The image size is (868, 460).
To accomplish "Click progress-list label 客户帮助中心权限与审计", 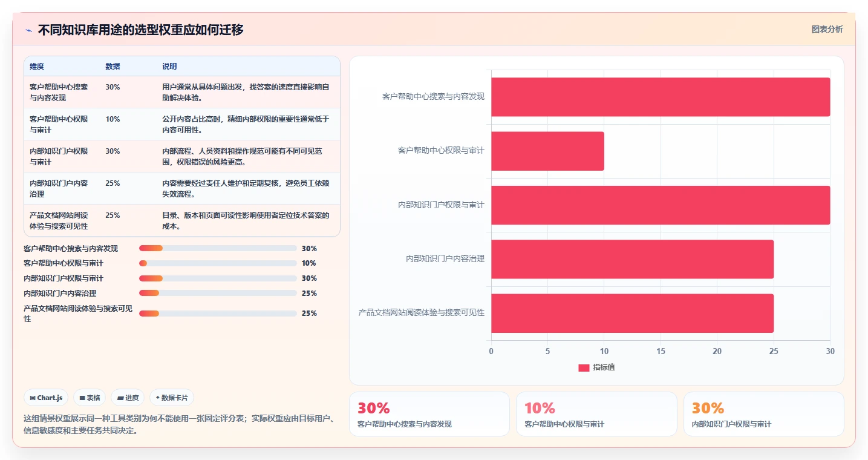I will coord(64,263).
